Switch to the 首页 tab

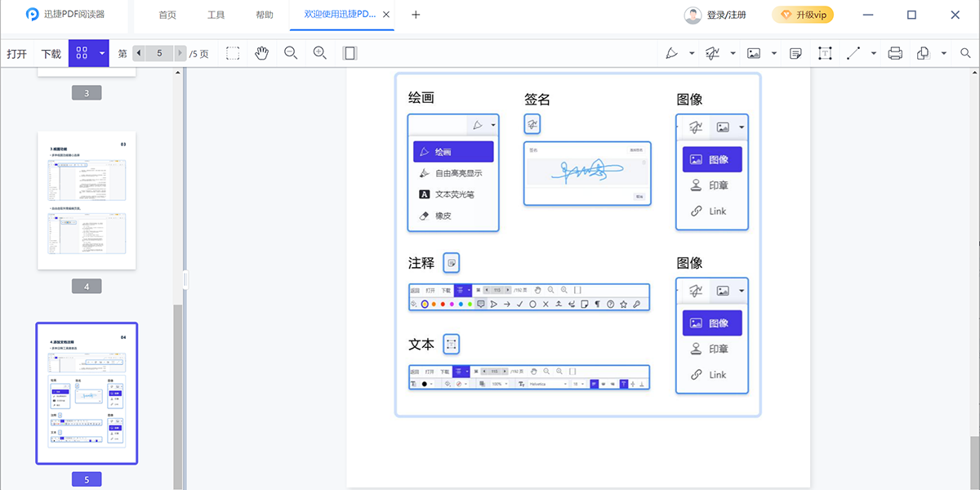[167, 15]
